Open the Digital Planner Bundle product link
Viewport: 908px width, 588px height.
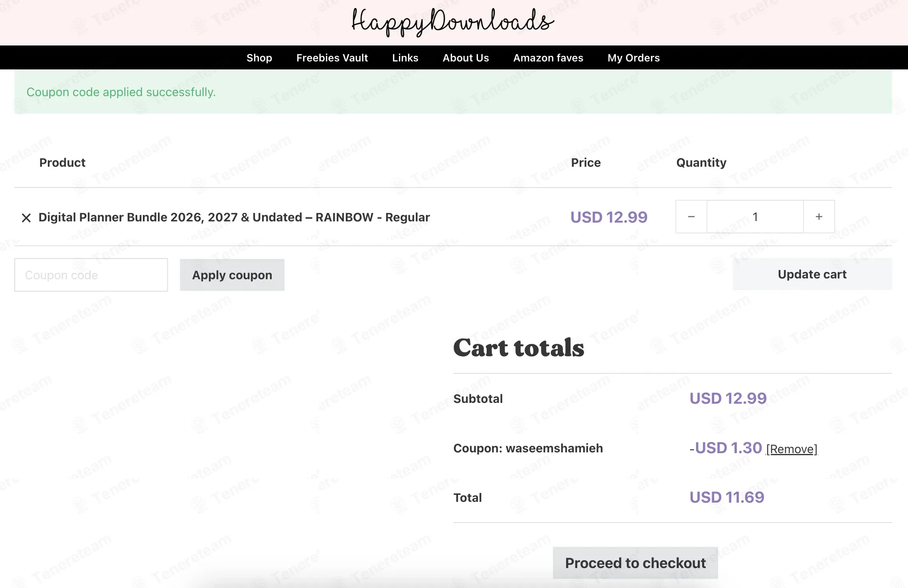pos(234,217)
